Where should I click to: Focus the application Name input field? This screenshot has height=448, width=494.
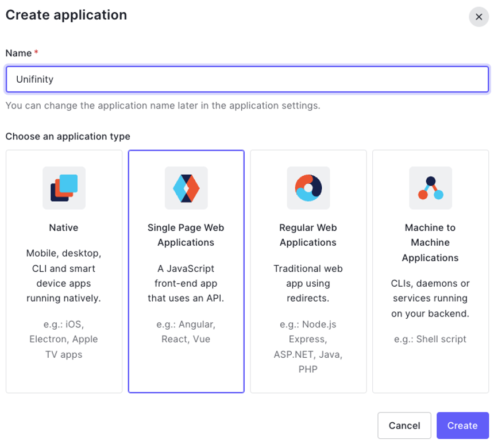pyautogui.click(x=247, y=79)
